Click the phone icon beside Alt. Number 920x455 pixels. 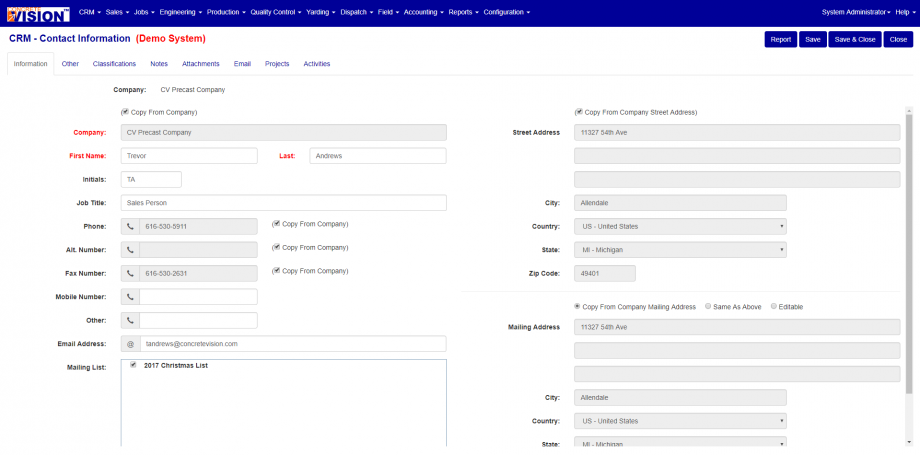130,250
